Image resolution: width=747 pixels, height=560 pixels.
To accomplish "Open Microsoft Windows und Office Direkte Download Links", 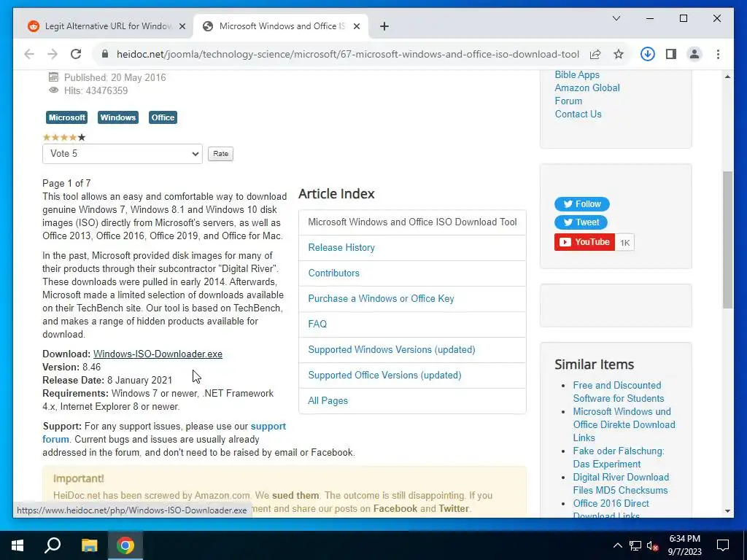I will 624,425.
